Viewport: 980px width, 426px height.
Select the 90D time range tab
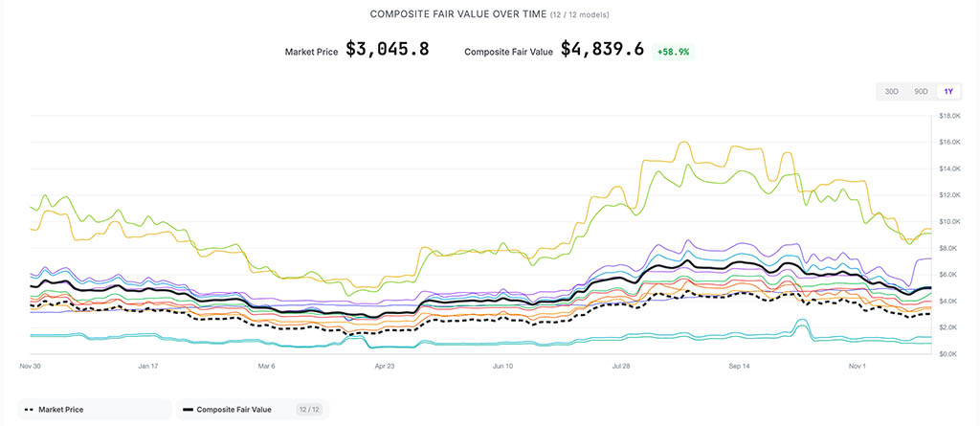pos(921,92)
